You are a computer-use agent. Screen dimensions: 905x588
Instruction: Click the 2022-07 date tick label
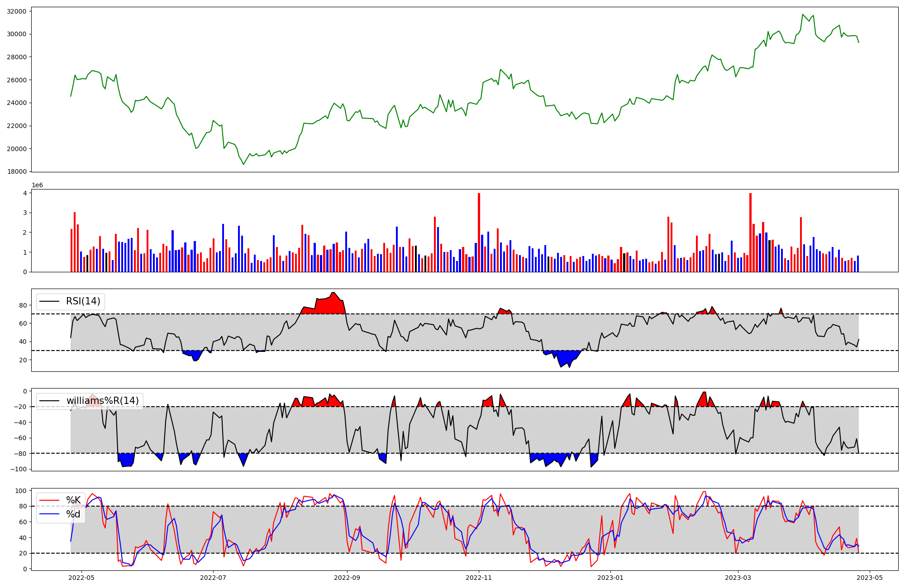point(213,578)
